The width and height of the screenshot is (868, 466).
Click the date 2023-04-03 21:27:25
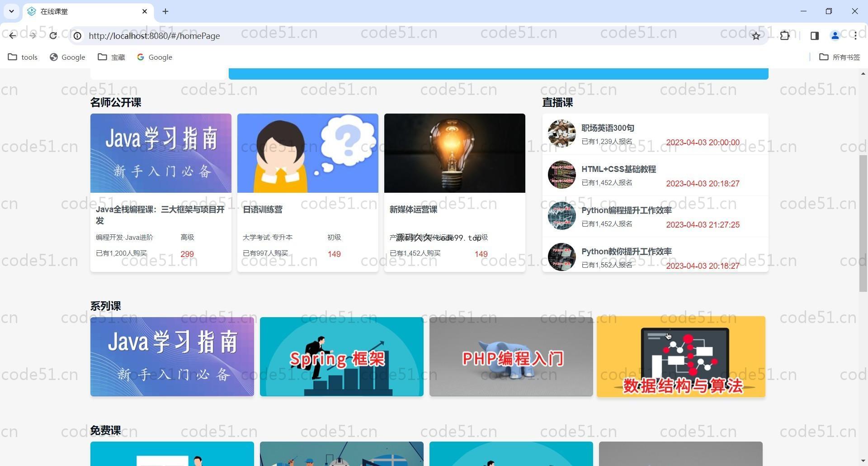click(x=703, y=225)
